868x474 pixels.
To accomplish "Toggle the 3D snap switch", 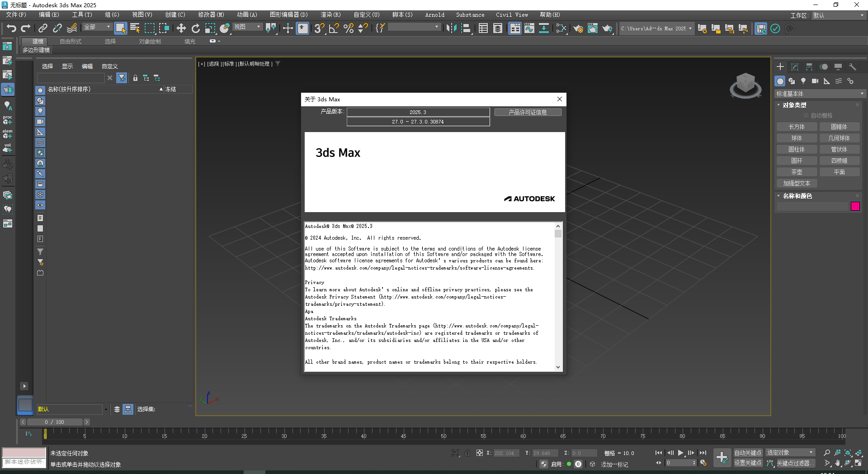I will (x=319, y=28).
